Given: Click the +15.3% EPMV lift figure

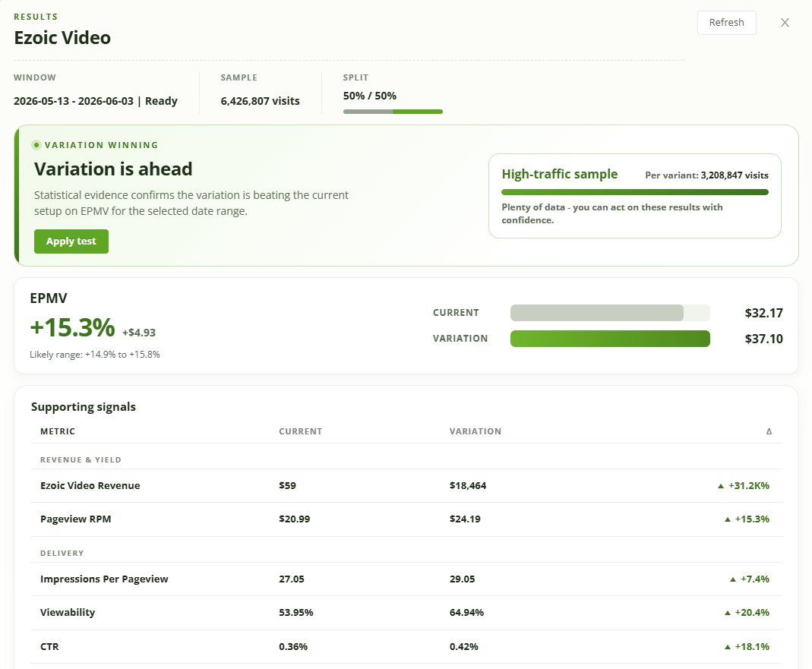Looking at the screenshot, I should coord(72,327).
